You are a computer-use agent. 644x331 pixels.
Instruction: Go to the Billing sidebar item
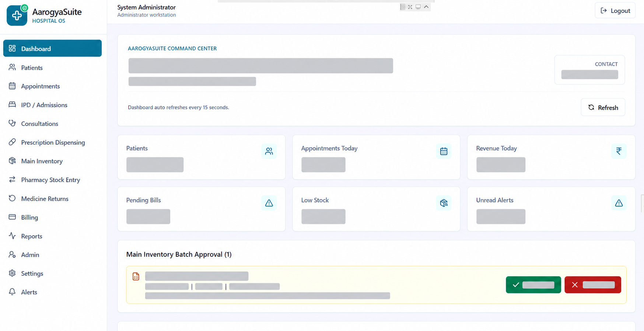pyautogui.click(x=52, y=217)
